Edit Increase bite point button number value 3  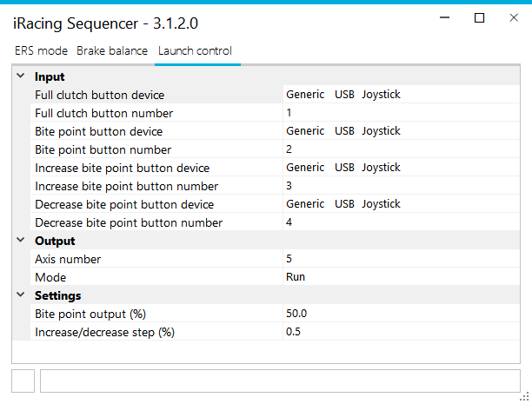pyautogui.click(x=401, y=186)
